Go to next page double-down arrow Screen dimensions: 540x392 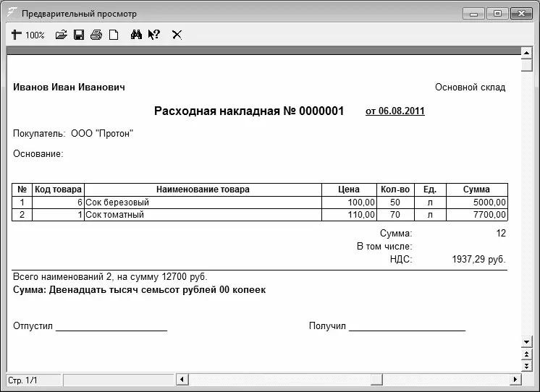coord(527,365)
